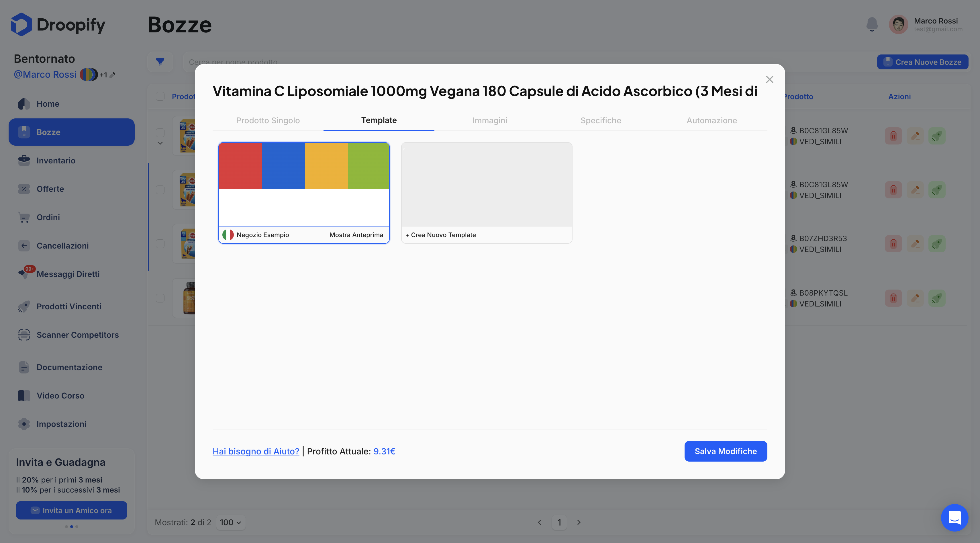
Task: Open the Scanner Competitors icon
Action: [x=24, y=335]
